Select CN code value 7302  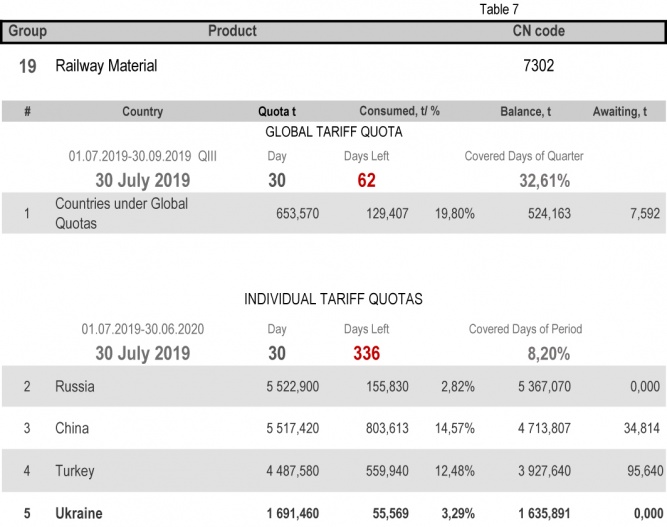pos(538,66)
